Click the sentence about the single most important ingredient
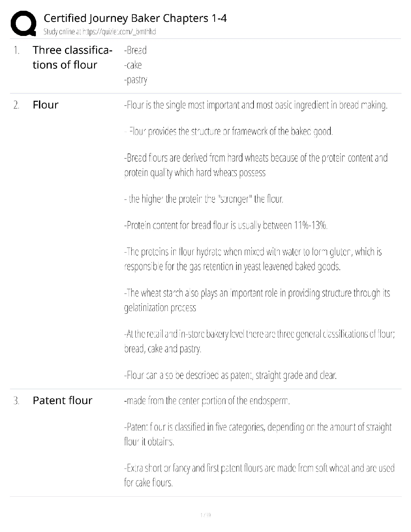The width and height of the screenshot is (411, 532). (256, 105)
